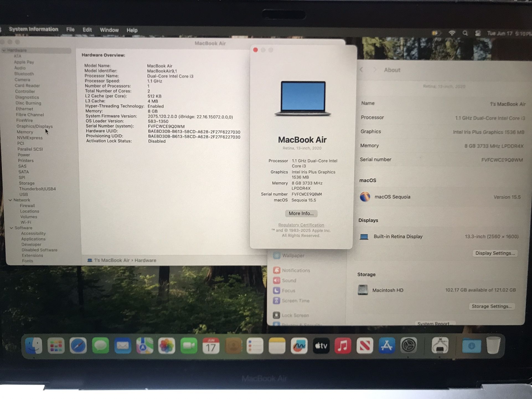532x399 pixels.
Task: Open Spotlight search in menu bar
Action: tap(465, 33)
